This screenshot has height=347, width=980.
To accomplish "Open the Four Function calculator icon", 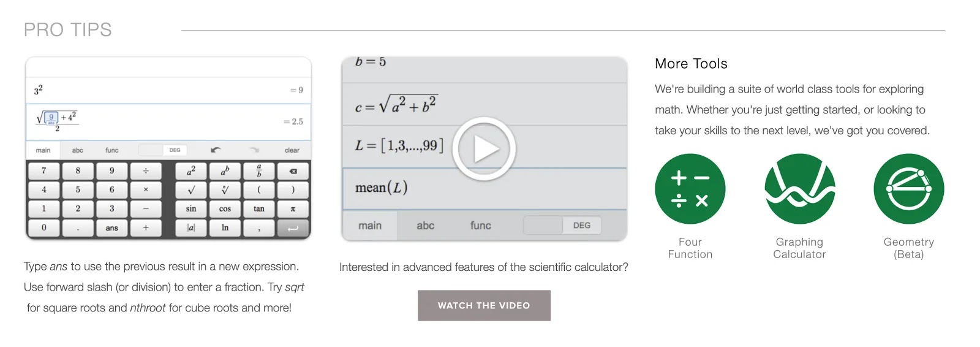I will click(690, 189).
